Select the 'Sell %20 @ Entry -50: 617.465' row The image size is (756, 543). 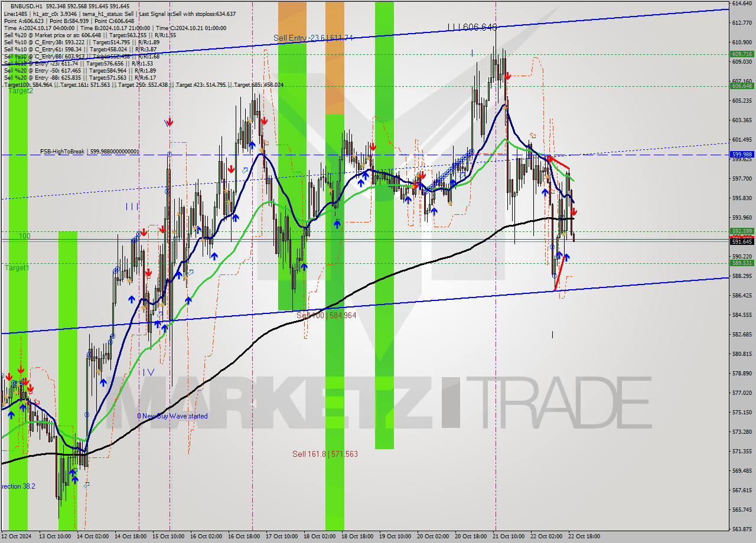pos(80,70)
